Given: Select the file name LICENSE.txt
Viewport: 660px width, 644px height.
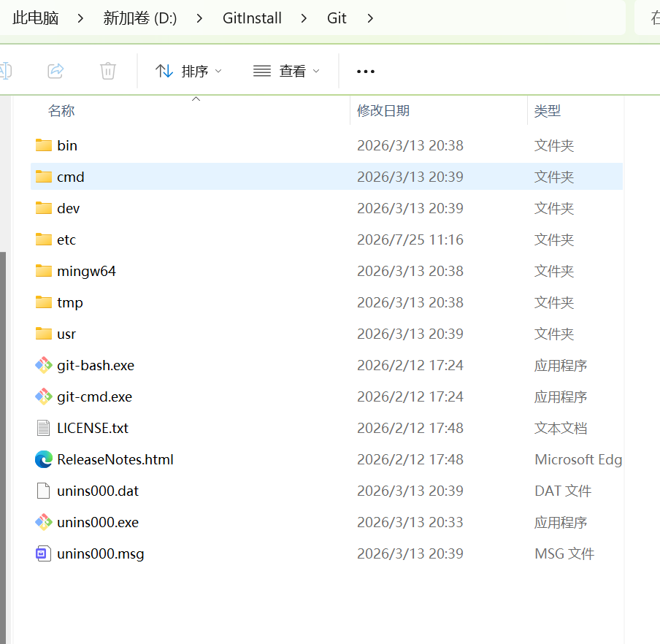Looking at the screenshot, I should 93,428.
